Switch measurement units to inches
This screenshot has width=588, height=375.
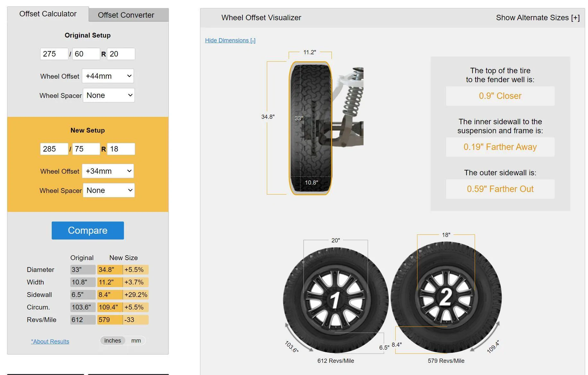(112, 340)
